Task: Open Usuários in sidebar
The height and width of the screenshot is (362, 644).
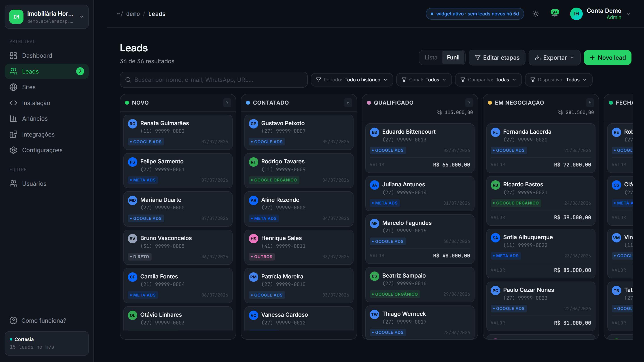Action: point(47,184)
